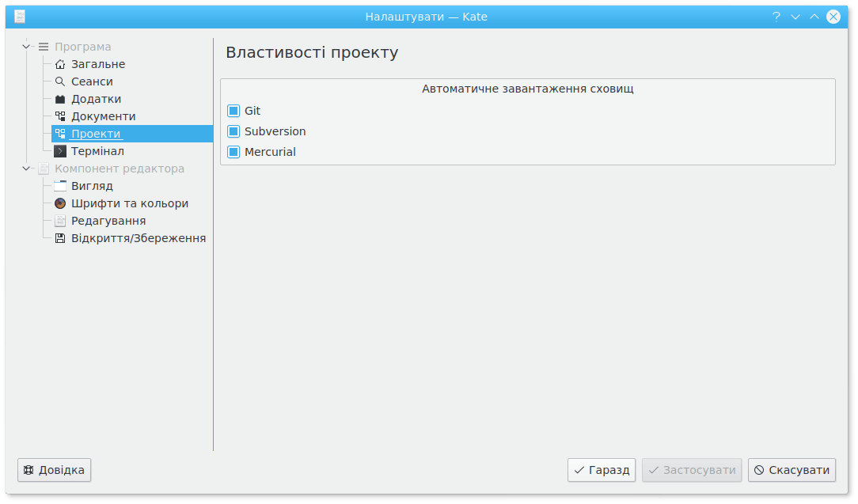Image resolution: width=858 pixels, height=504 pixels.
Task: Click the Kate window menu icon in title bar
Action: click(x=20, y=17)
